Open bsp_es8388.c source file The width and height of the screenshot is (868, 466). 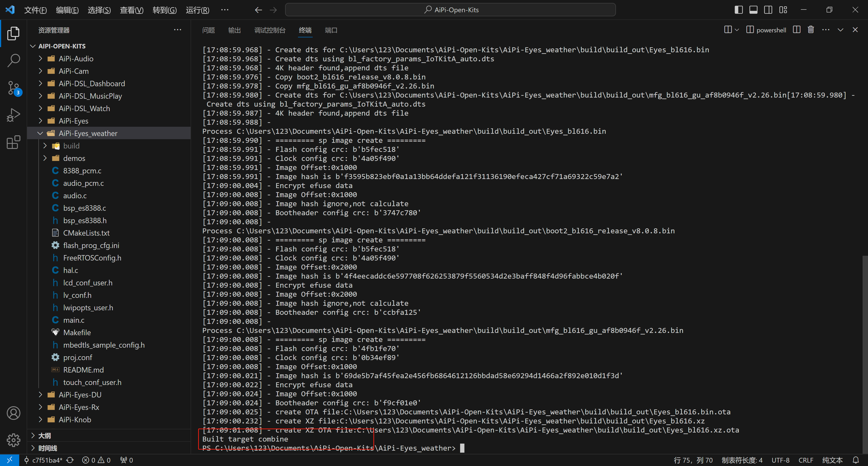(x=84, y=208)
